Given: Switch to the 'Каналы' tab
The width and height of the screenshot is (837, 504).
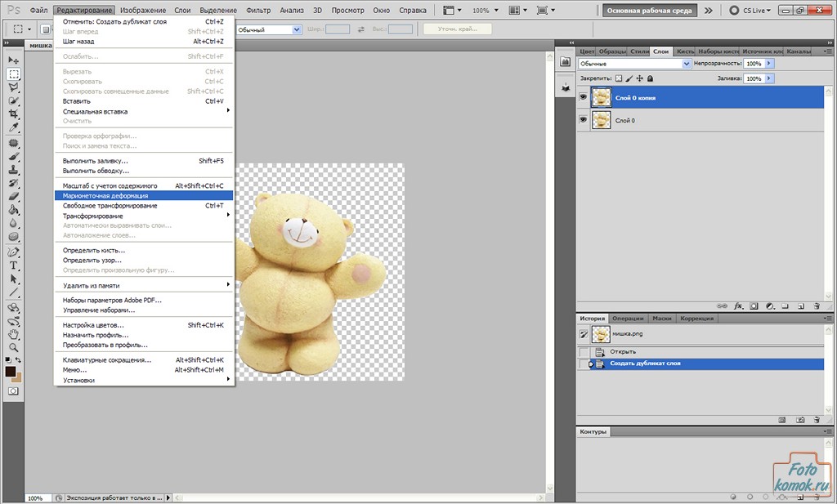Looking at the screenshot, I should (x=798, y=51).
